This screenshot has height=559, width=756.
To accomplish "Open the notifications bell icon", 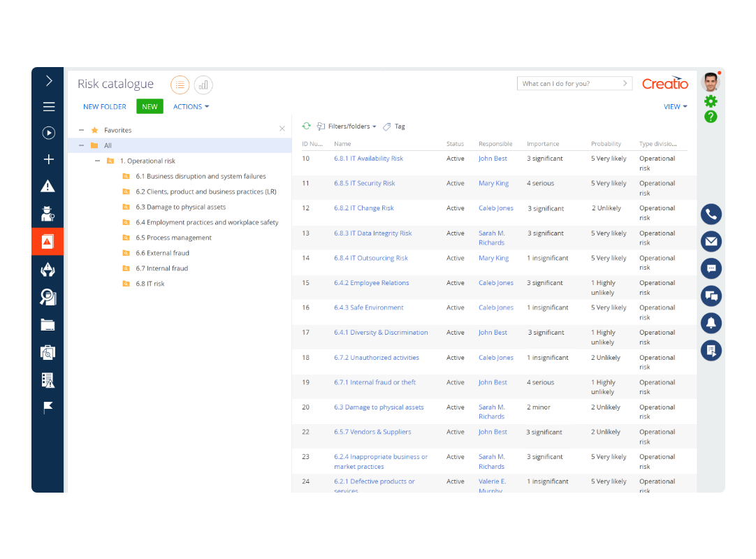I will pos(711,324).
